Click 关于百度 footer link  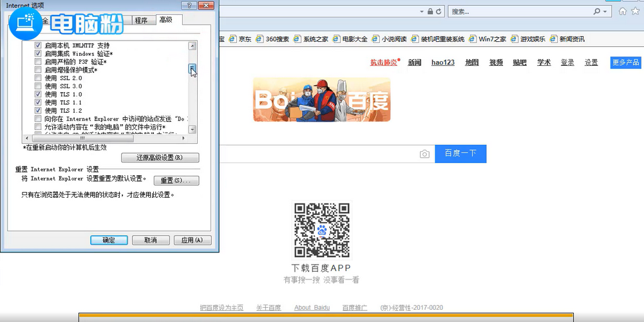tap(269, 308)
